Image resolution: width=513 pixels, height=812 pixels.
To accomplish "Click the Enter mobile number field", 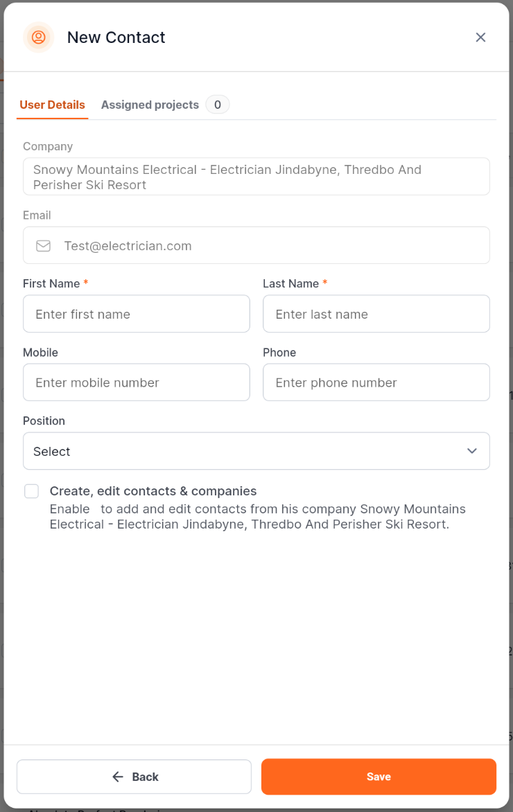I will point(137,382).
